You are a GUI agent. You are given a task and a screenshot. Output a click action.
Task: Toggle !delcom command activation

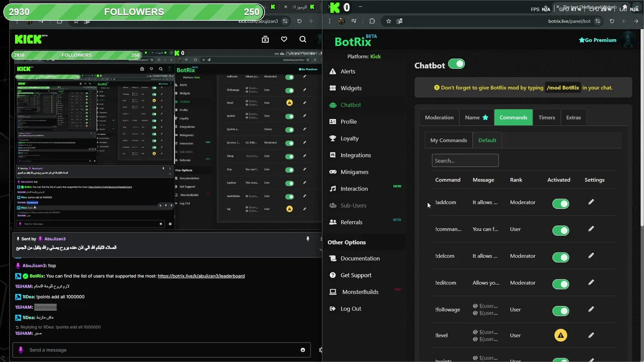[560, 257]
